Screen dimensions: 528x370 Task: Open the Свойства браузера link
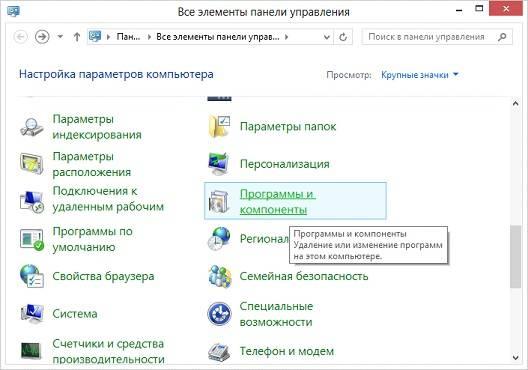[x=103, y=276]
